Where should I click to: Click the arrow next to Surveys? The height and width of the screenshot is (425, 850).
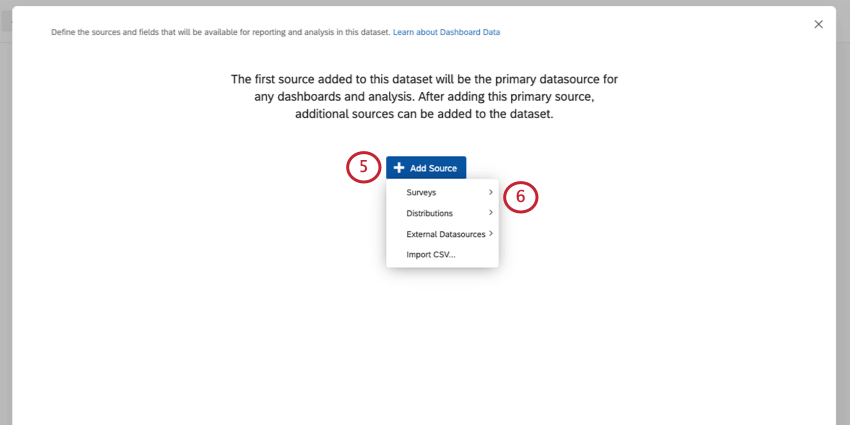(490, 192)
